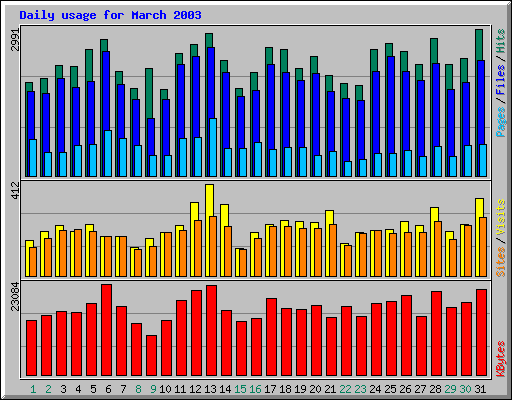Click day 11 on the x-axis
Viewport: 512px width, 400px height.
coord(180,389)
